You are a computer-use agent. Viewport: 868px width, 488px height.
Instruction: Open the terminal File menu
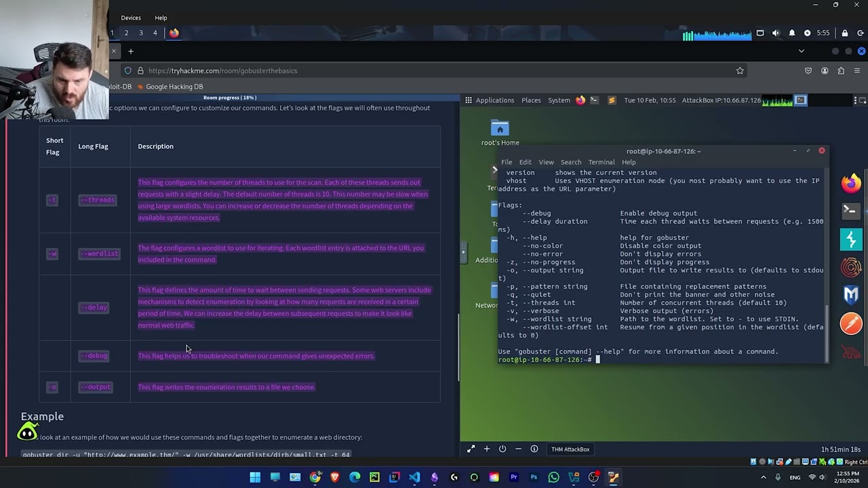pyautogui.click(x=507, y=162)
